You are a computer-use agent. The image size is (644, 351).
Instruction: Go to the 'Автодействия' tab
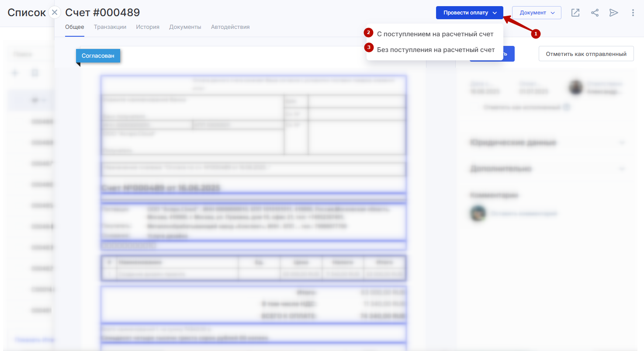coord(230,27)
